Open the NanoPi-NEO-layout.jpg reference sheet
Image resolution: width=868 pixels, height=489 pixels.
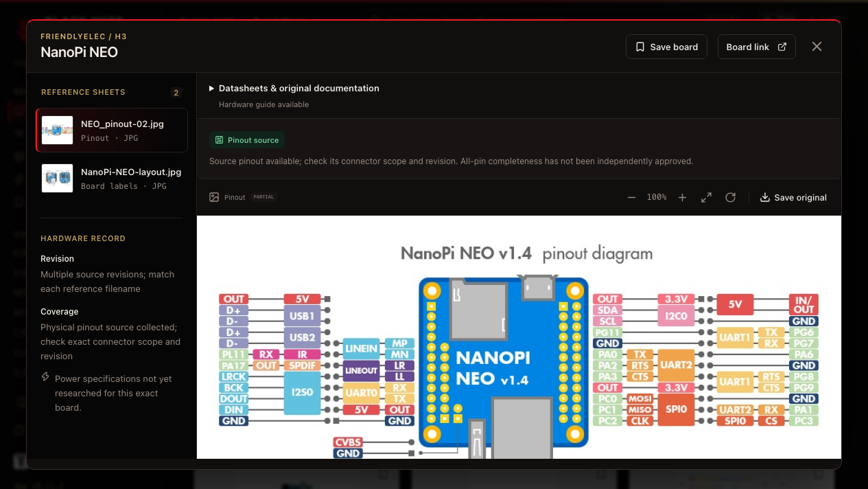(x=112, y=178)
